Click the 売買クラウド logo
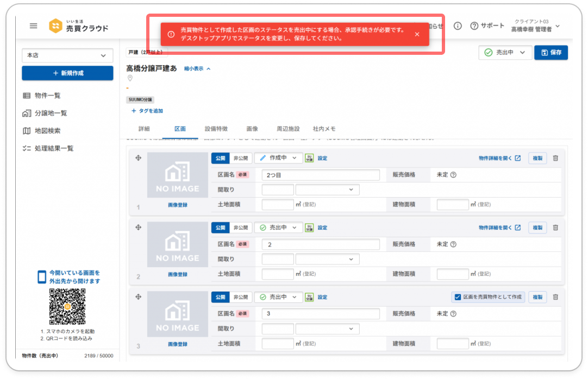 tap(79, 26)
